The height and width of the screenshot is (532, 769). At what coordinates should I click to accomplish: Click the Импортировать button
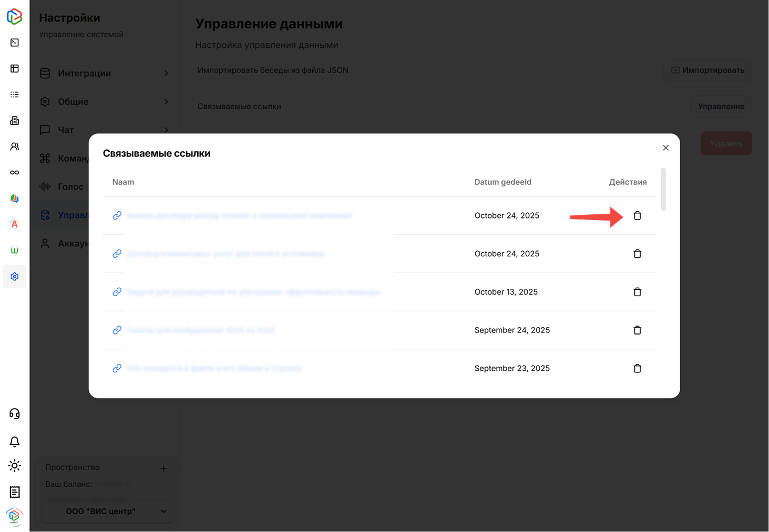pyautogui.click(x=708, y=70)
